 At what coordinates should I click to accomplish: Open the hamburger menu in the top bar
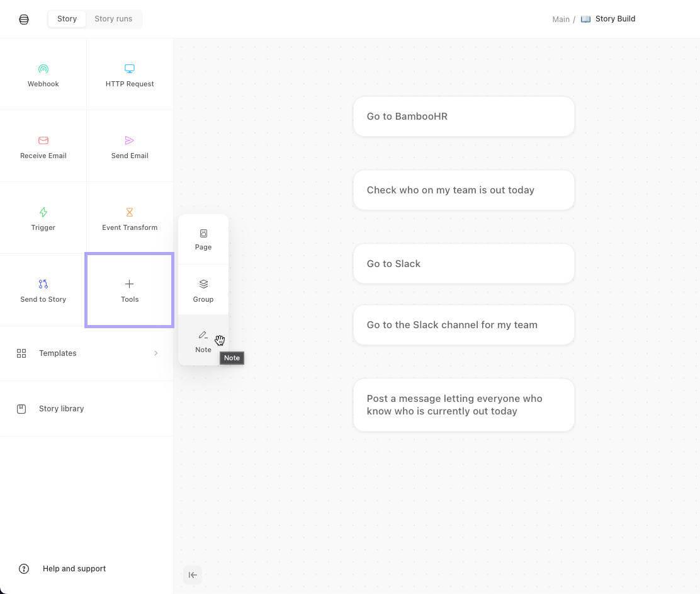[x=24, y=19]
